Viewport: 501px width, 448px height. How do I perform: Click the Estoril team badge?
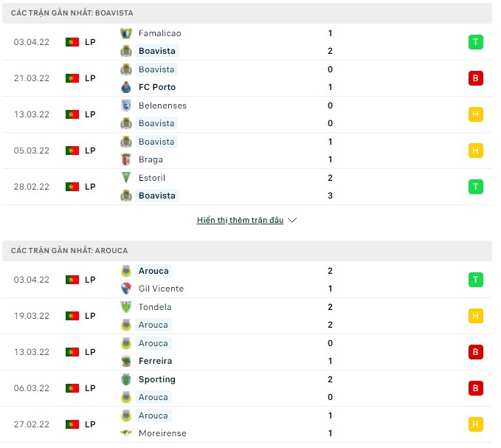tap(125, 178)
